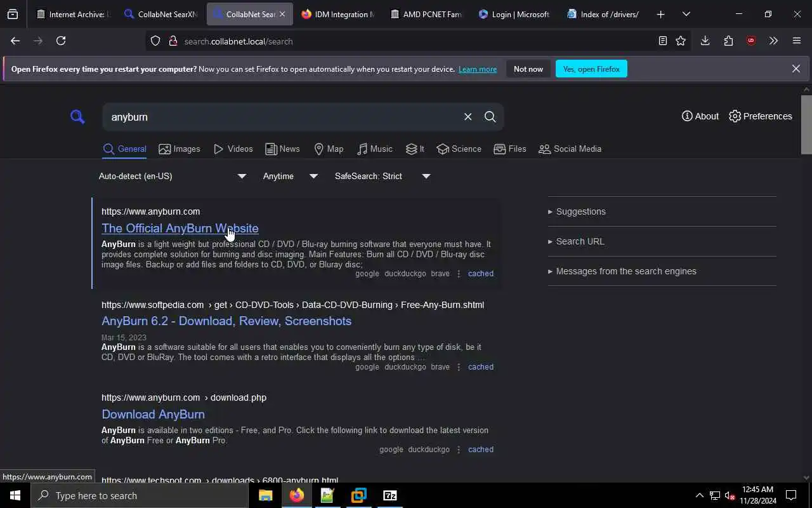Switch to Index of /drivers/ tab
The width and height of the screenshot is (812, 508).
point(603,14)
